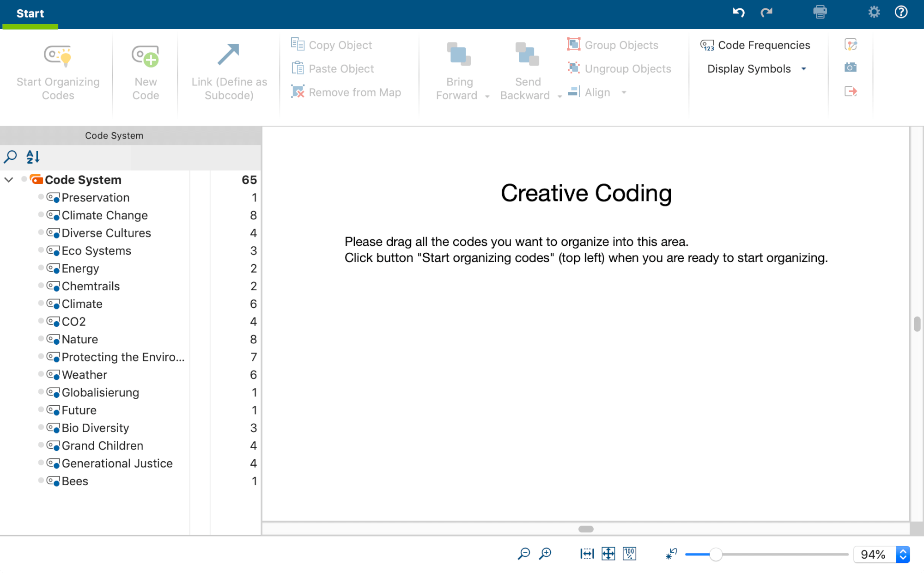Click the Redo arrow icon
The height and width of the screenshot is (573, 924).
[x=766, y=12]
